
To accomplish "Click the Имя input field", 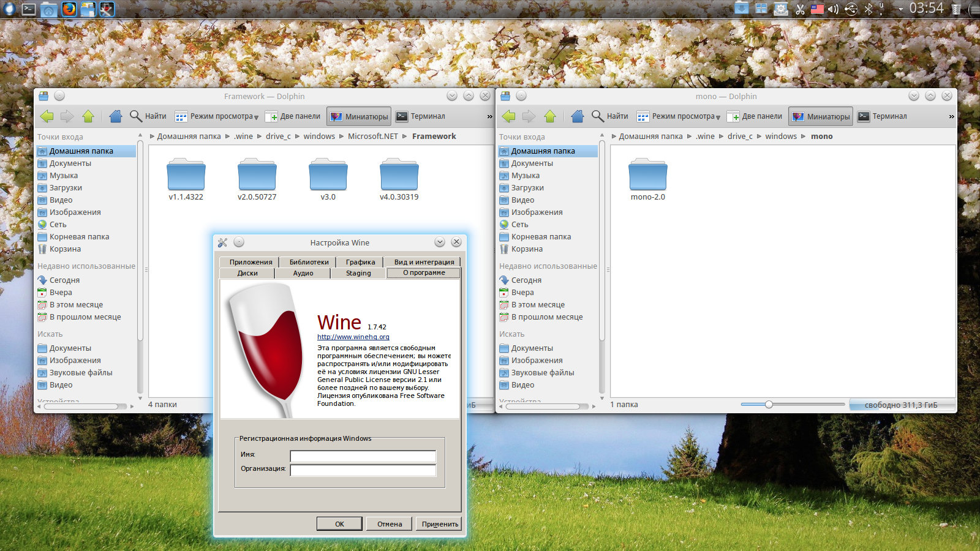I will (x=363, y=456).
